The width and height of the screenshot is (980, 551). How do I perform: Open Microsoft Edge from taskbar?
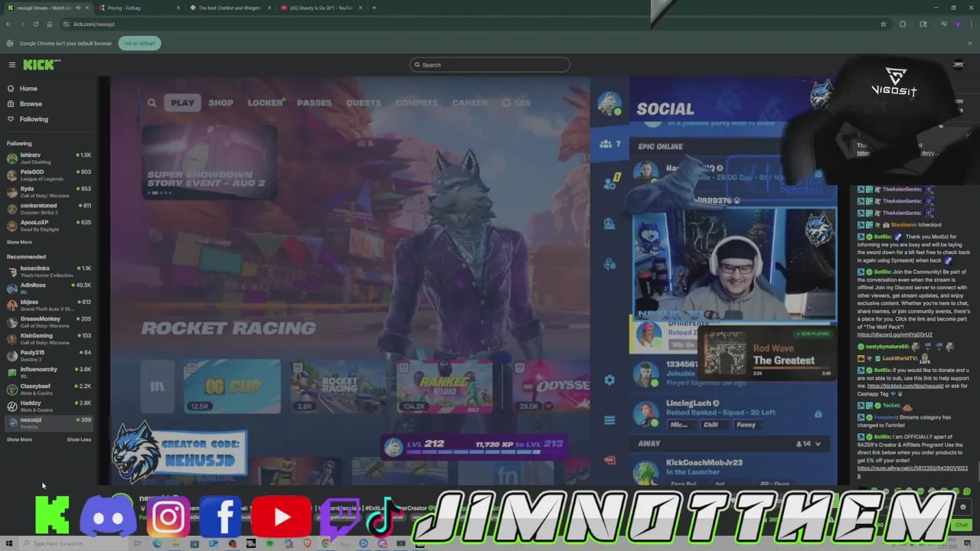point(157,543)
